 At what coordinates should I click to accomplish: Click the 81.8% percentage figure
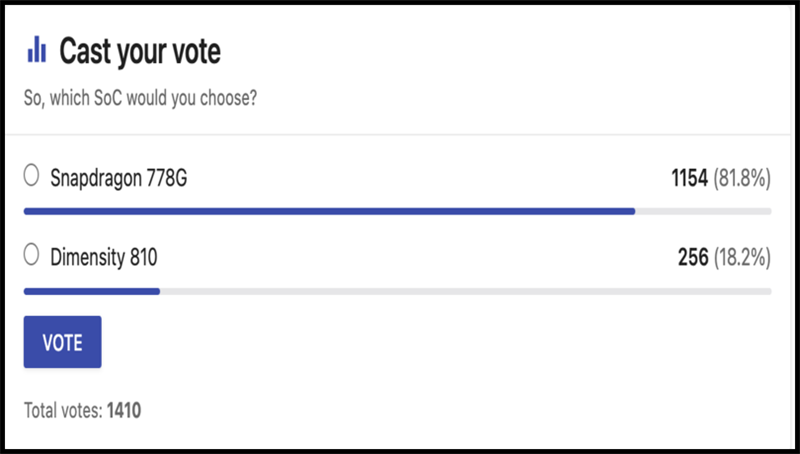[742, 178]
